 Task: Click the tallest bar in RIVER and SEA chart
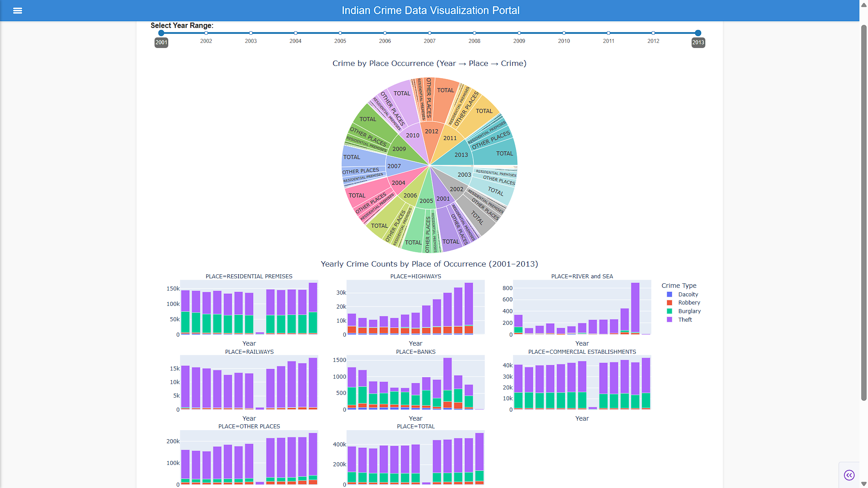coord(635,308)
